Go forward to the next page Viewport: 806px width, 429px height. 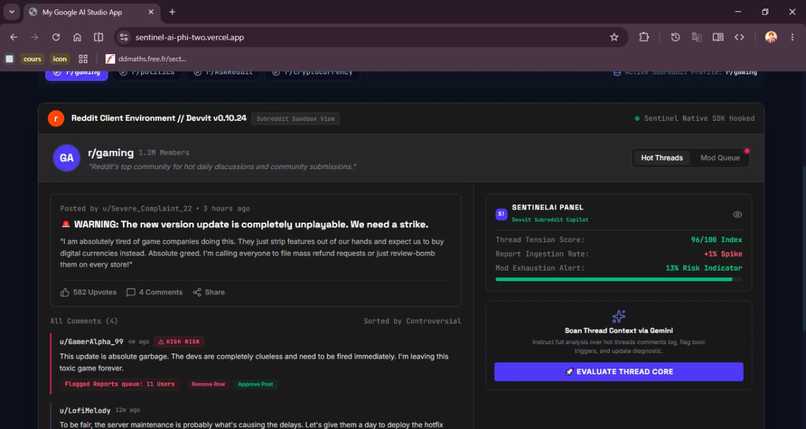(35, 37)
